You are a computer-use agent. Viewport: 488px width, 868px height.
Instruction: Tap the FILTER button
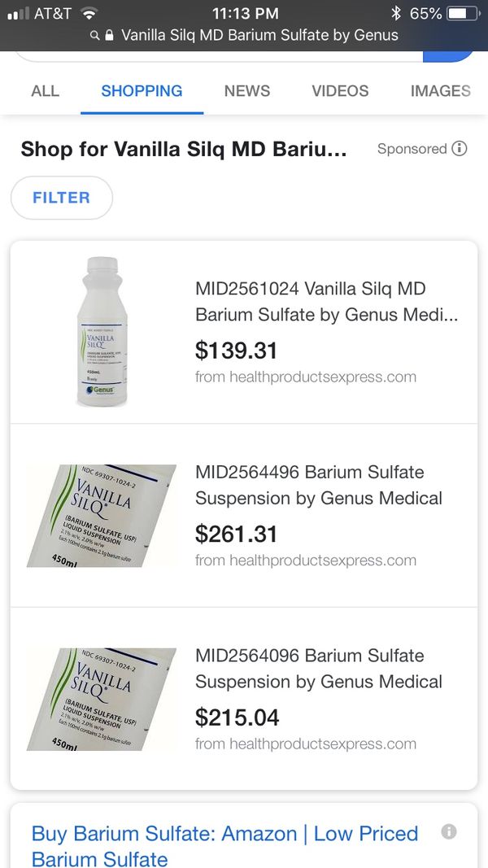pos(62,198)
